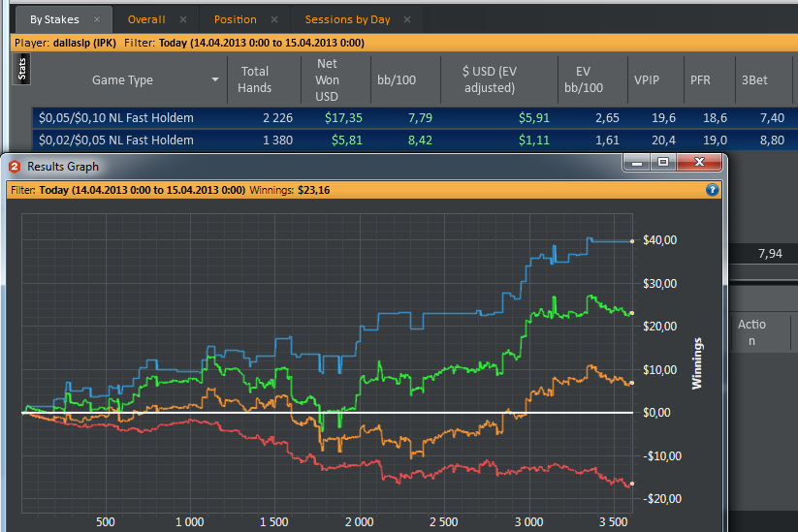Click the orange line endpoint marker

(632, 383)
